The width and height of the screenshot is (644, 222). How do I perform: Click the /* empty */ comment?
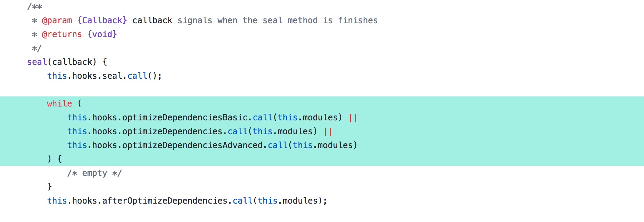[x=94, y=173]
